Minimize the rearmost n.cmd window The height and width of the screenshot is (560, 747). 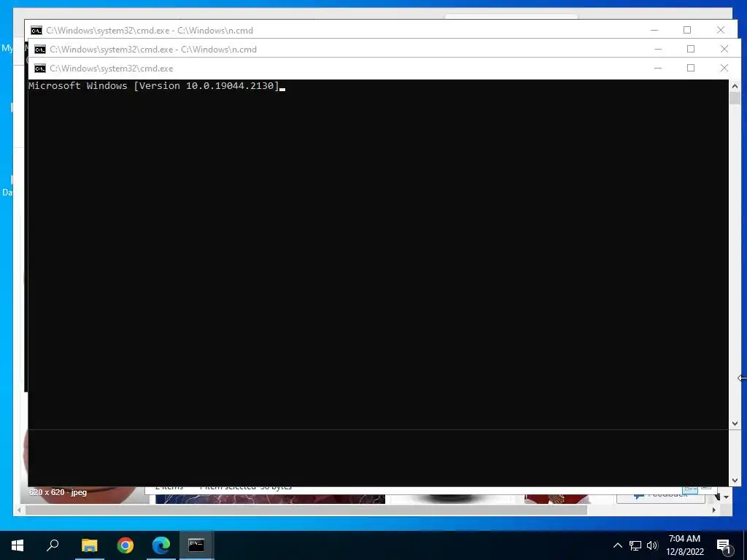coord(654,30)
